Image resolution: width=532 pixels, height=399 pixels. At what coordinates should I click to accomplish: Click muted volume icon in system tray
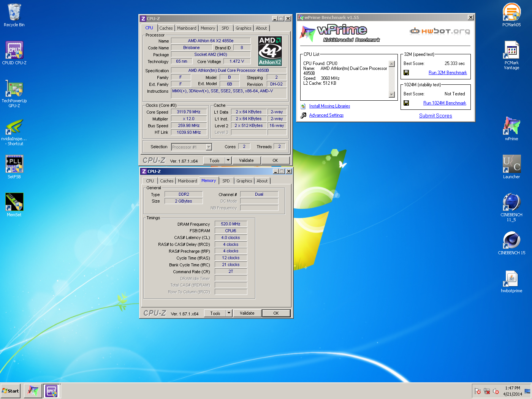[496, 391]
